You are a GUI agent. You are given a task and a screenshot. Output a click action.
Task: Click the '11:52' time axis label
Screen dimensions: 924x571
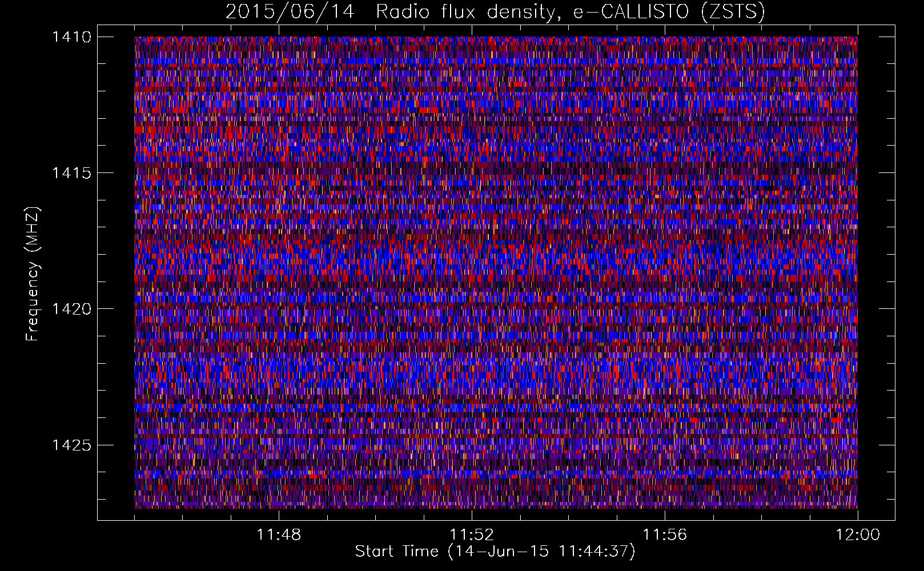point(472,535)
